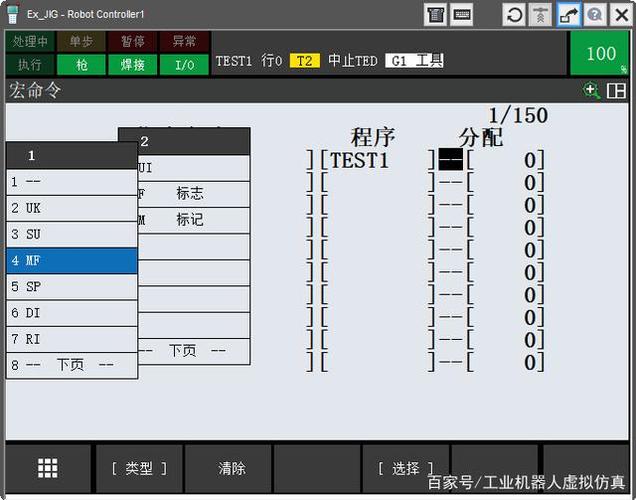
Task: Select menu item 7 RI
Action: coord(72,339)
